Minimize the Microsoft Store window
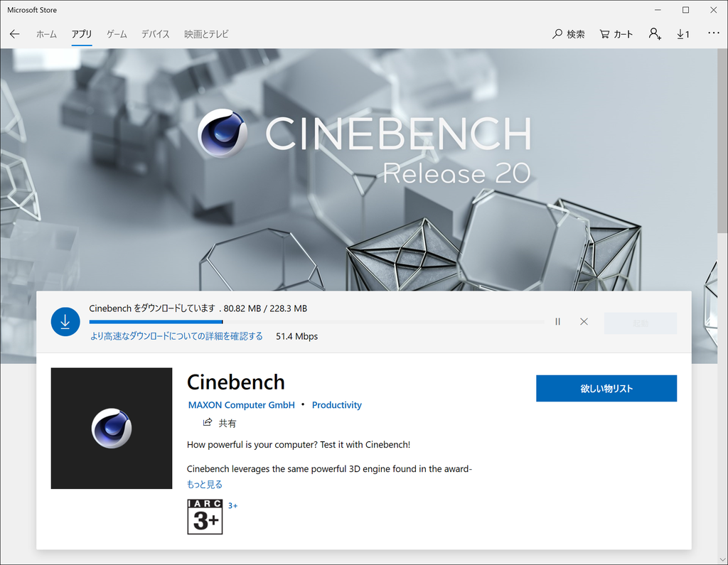This screenshot has width=728, height=565. [658, 10]
